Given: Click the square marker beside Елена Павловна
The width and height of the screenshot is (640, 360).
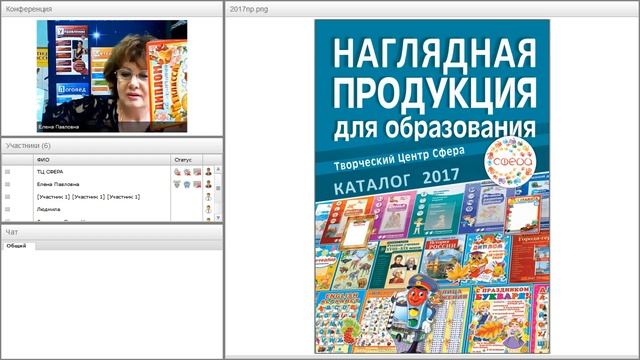Looking at the screenshot, I should (7, 184).
